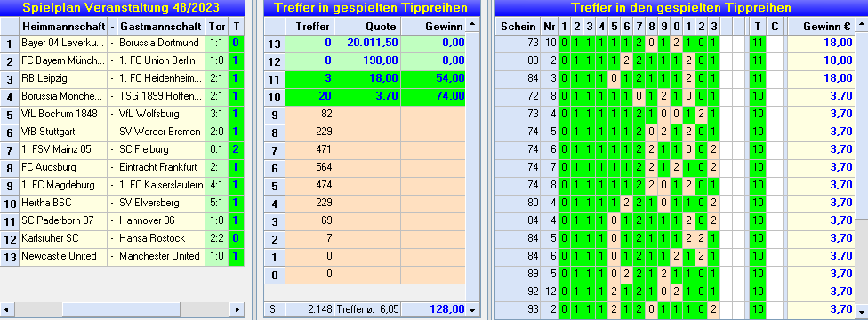Click Schein 72 row
The height and width of the screenshot is (320, 868).
click(675, 96)
